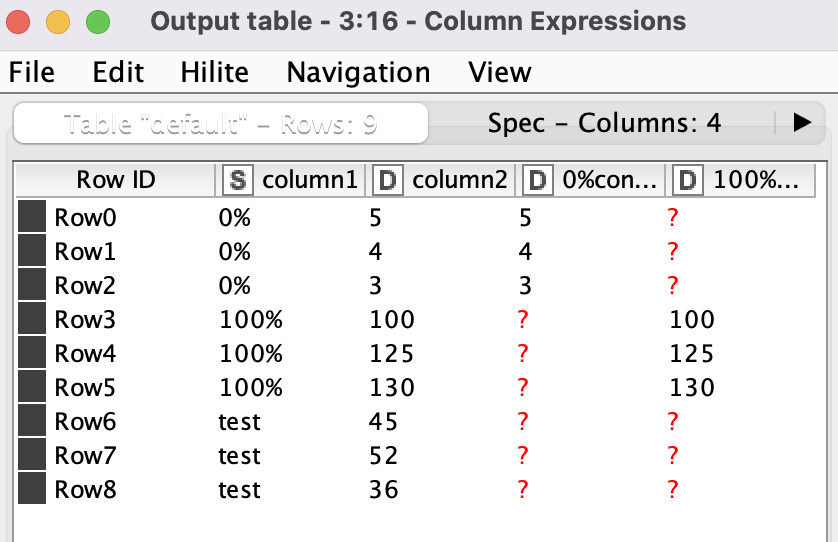Open the Hilite menu
This screenshot has width=838, height=542.
215,73
